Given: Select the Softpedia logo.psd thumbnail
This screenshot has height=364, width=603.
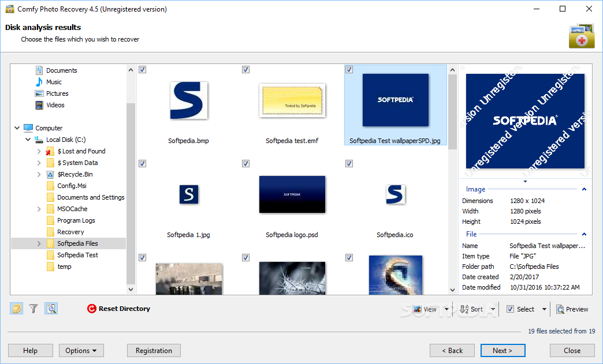Looking at the screenshot, I should [x=292, y=194].
